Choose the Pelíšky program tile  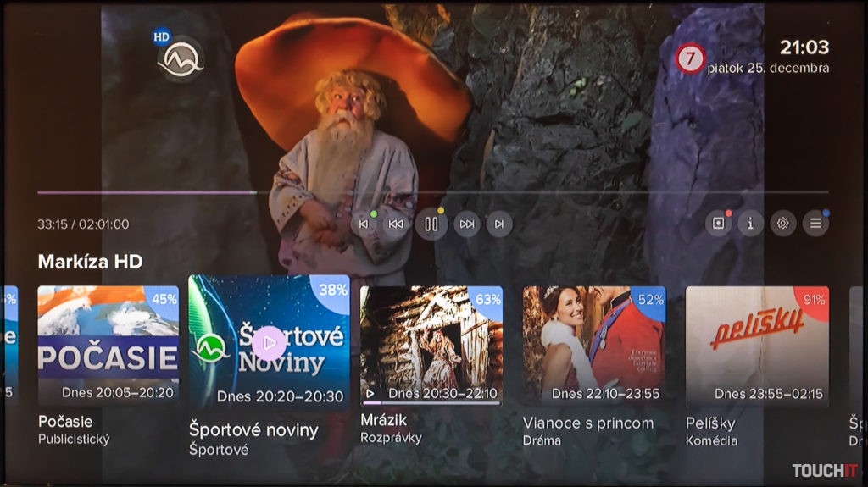pyautogui.click(x=757, y=346)
